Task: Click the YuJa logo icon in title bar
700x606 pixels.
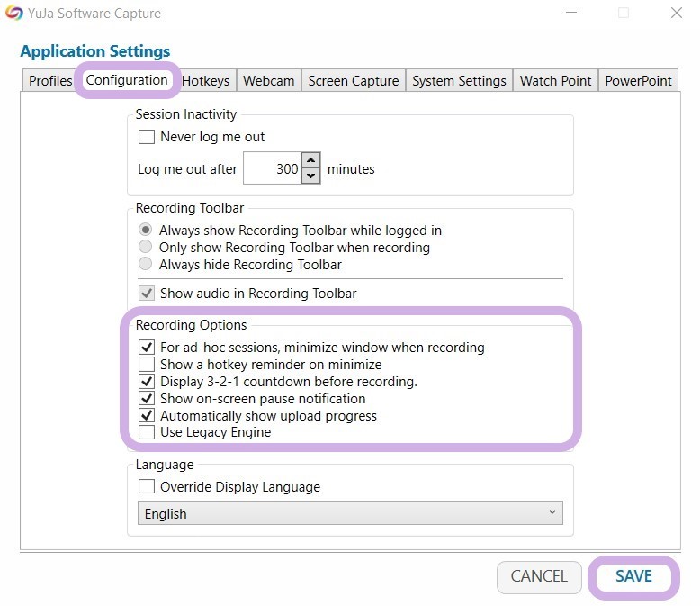Action: click(x=14, y=14)
